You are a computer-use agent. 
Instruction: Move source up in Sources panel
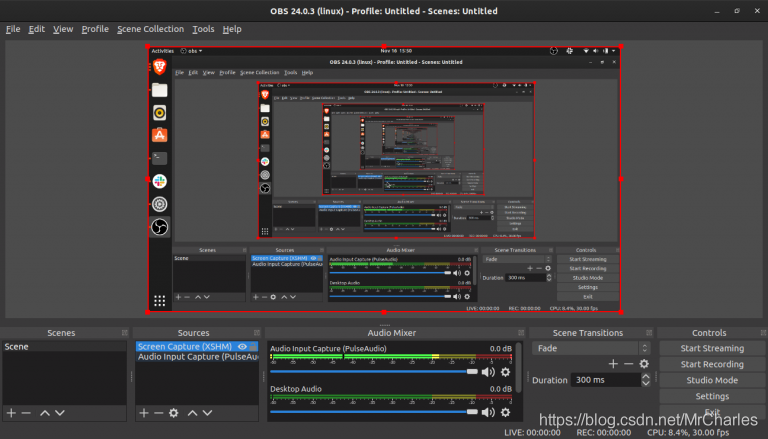(192, 413)
